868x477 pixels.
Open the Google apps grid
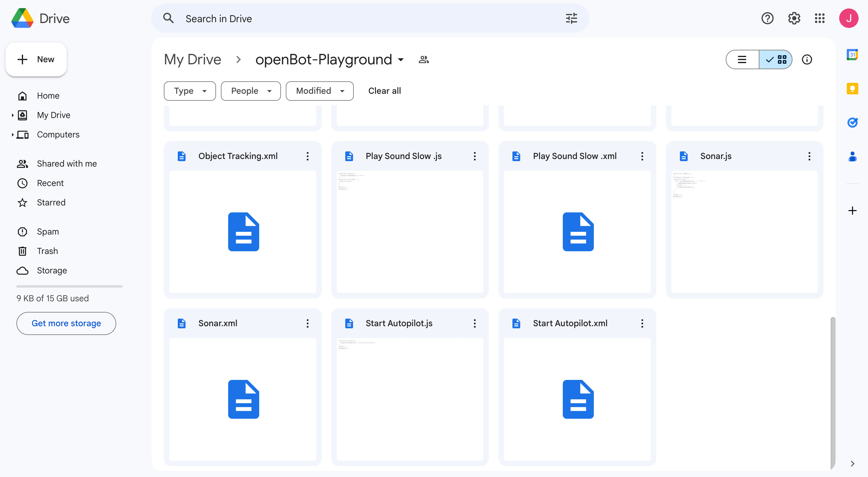(819, 18)
